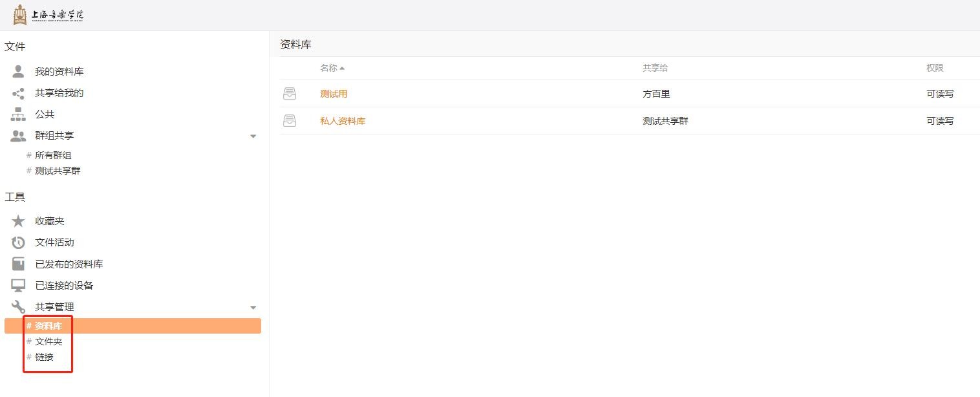Click the book icon for 已发布的资料库
The image size is (980, 397).
tap(18, 264)
